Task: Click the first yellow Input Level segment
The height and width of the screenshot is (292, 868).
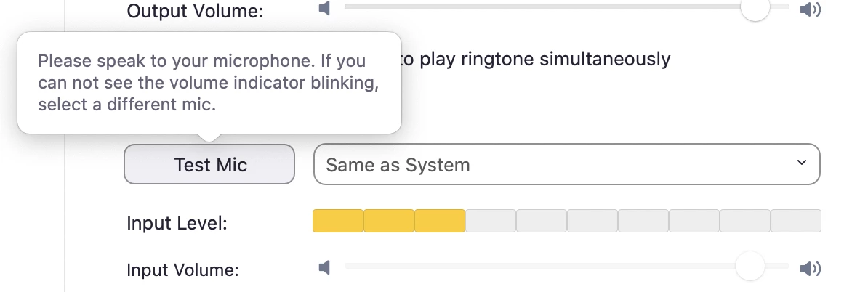Action: pyautogui.click(x=337, y=221)
